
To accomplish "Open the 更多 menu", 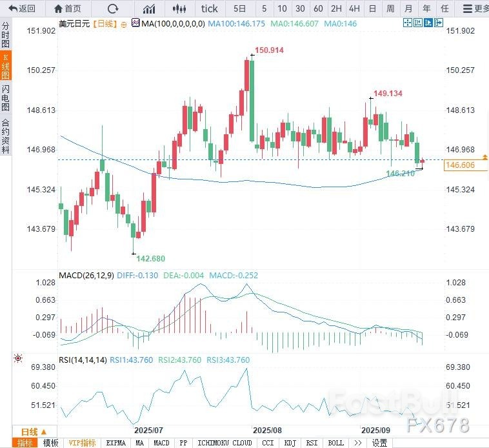I will click(x=476, y=8).
